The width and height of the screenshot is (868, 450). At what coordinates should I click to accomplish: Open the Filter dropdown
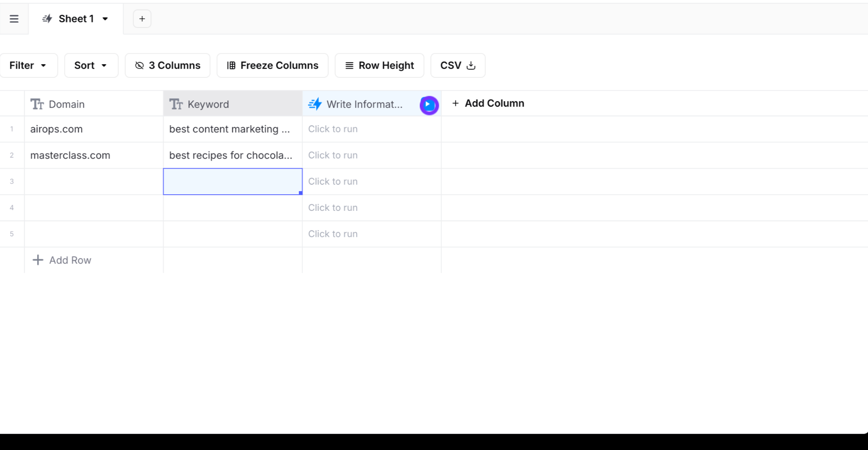tap(28, 65)
